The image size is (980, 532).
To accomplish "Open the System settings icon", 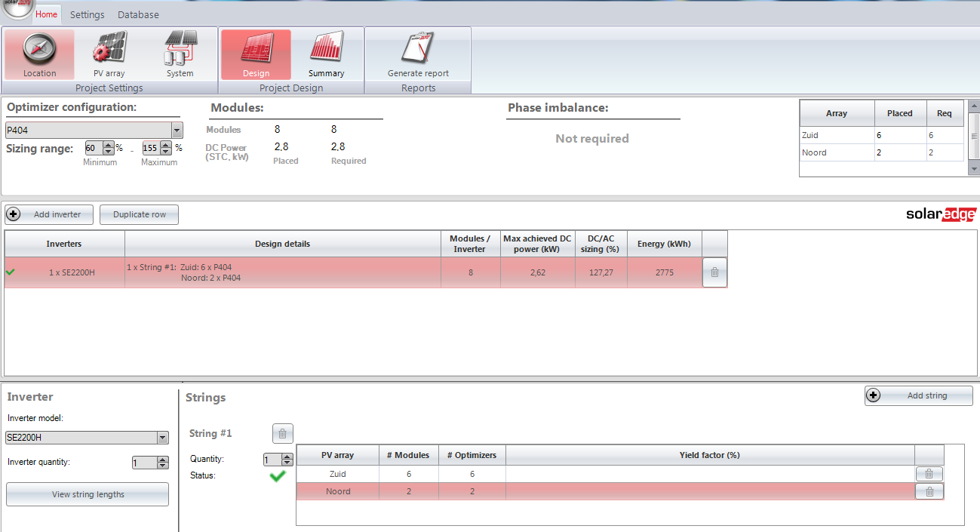I will pyautogui.click(x=180, y=55).
